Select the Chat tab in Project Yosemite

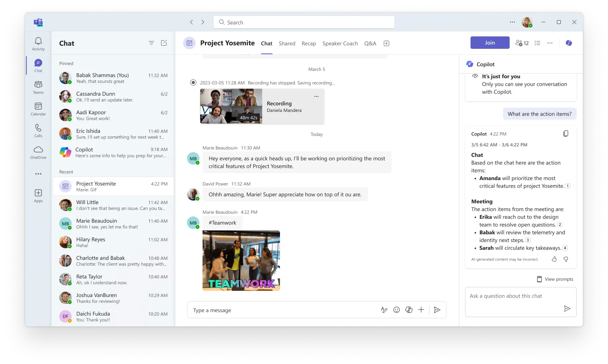point(266,43)
